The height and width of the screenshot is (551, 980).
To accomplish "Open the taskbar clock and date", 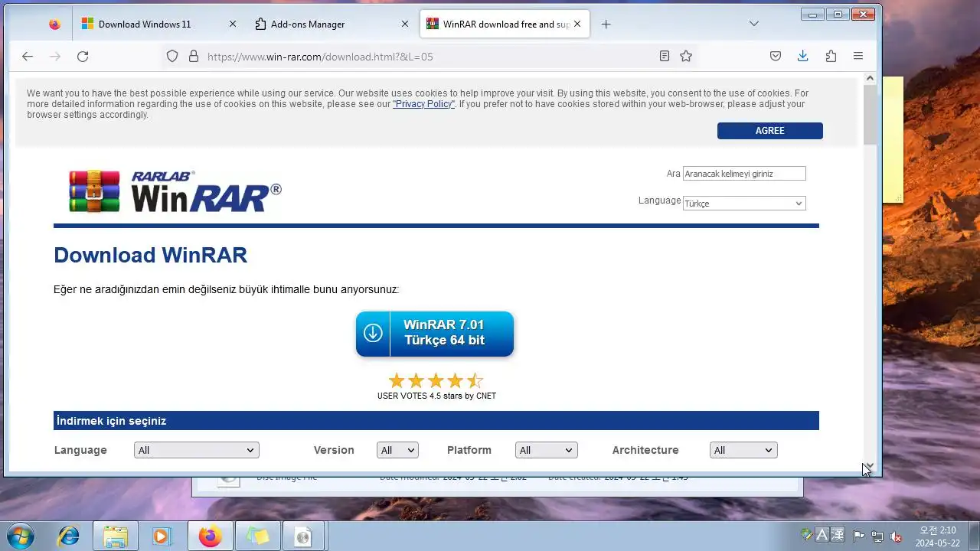I will [938, 536].
